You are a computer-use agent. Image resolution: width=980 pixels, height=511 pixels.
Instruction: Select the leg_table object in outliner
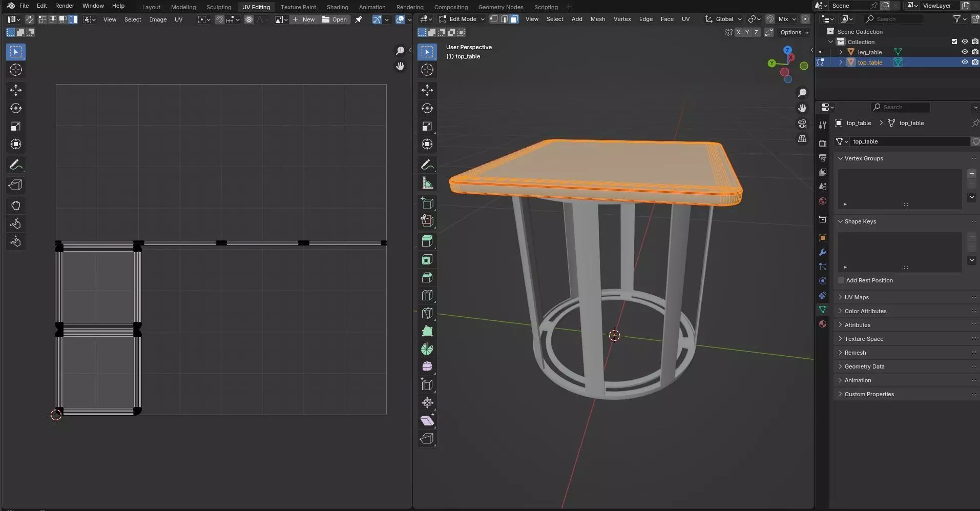869,52
